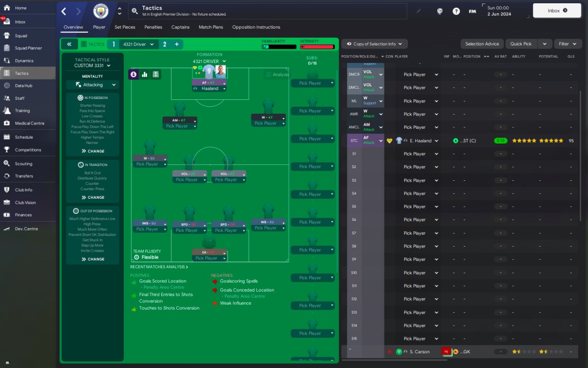Viewport: 588px width, 368px height.
Task: Open the help question mark icon
Action: 456,11
